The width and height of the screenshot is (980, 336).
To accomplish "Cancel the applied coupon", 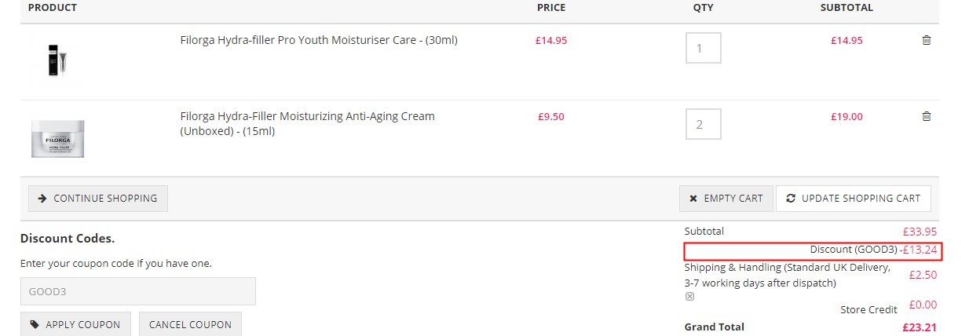I will pos(190,324).
